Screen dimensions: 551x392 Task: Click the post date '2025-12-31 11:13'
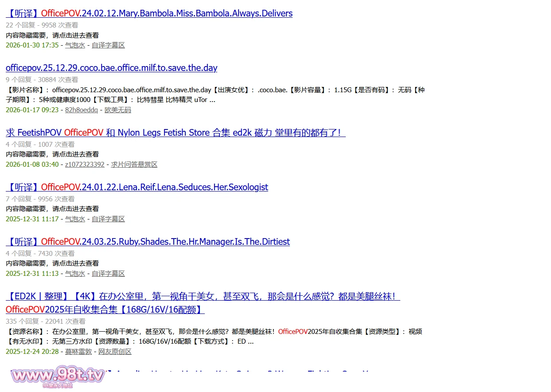[x=32, y=274]
